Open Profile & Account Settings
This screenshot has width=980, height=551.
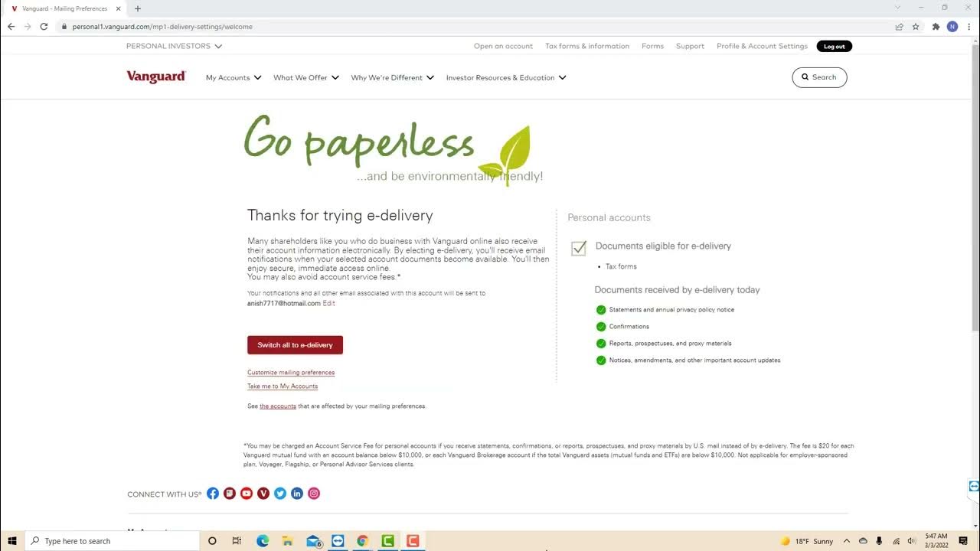(762, 46)
